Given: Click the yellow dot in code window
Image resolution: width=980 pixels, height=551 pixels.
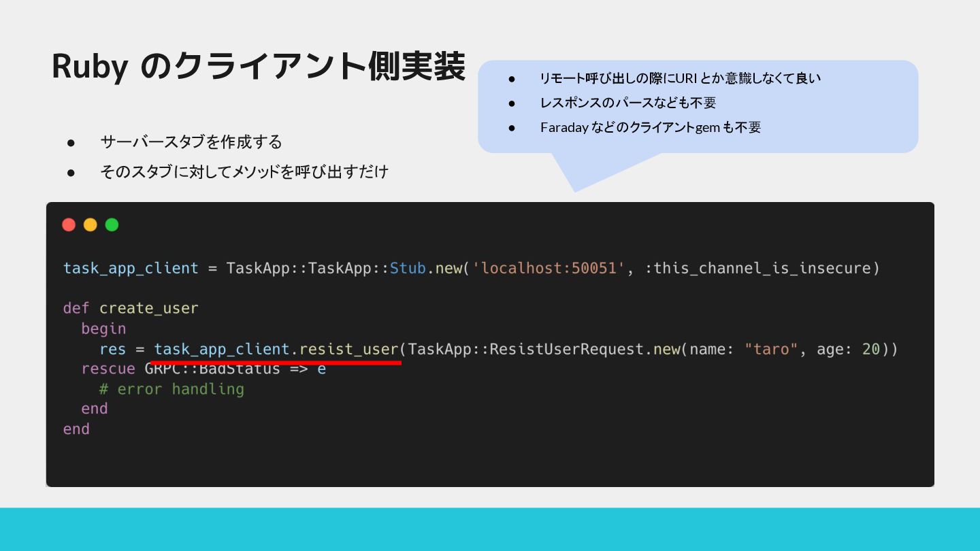Looking at the screenshot, I should point(91,224).
